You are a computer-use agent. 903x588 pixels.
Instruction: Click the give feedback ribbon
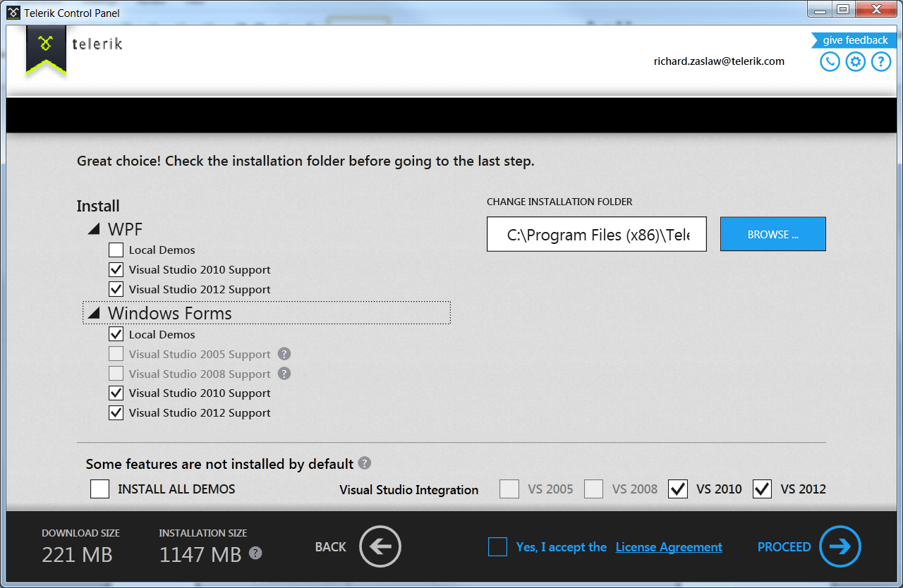tap(854, 40)
